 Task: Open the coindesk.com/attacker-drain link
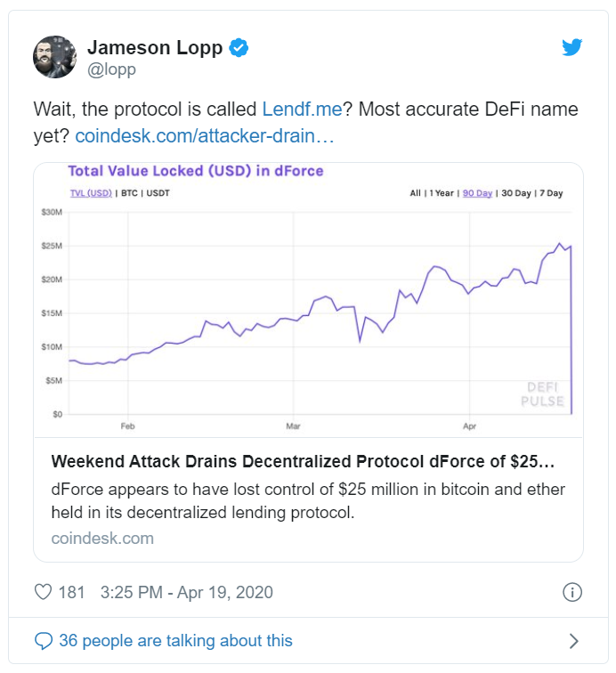[205, 137]
